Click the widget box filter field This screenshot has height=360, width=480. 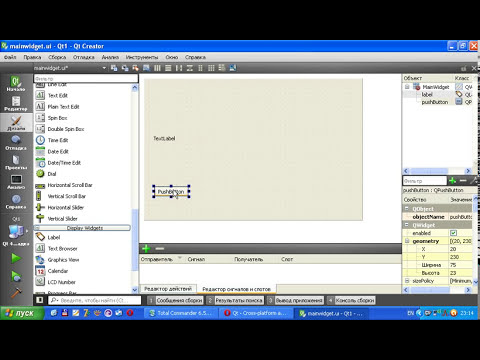click(x=86, y=78)
